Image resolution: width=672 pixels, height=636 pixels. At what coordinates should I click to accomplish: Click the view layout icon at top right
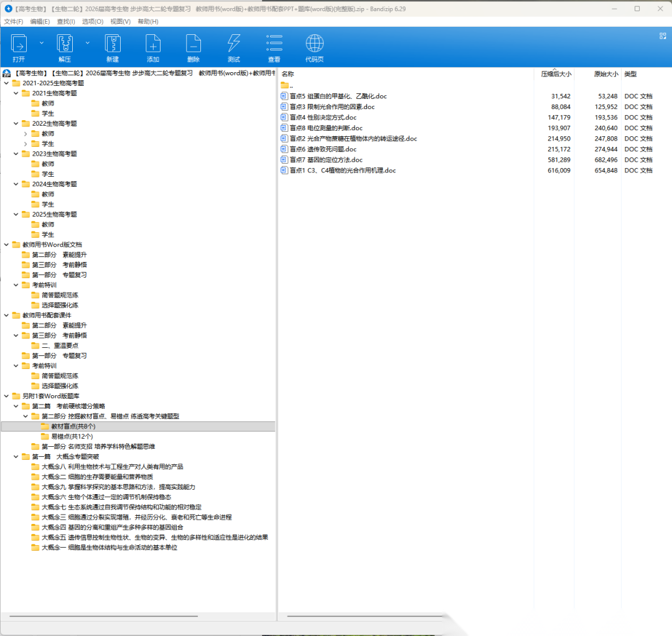point(663,36)
